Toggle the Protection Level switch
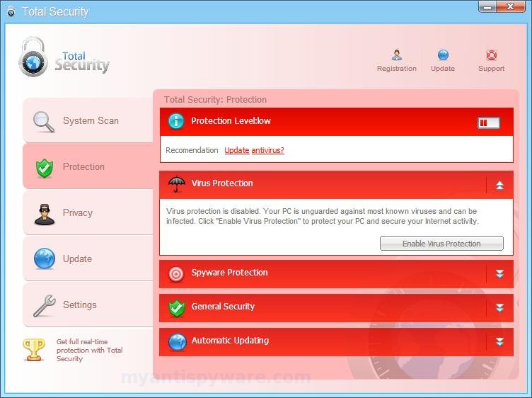532x398 pixels. pyautogui.click(x=489, y=123)
